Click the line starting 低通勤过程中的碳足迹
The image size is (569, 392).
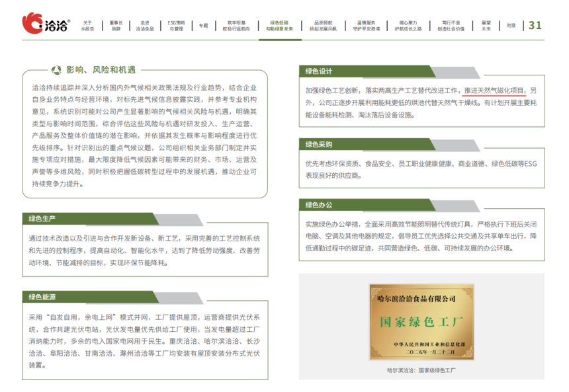410,249
